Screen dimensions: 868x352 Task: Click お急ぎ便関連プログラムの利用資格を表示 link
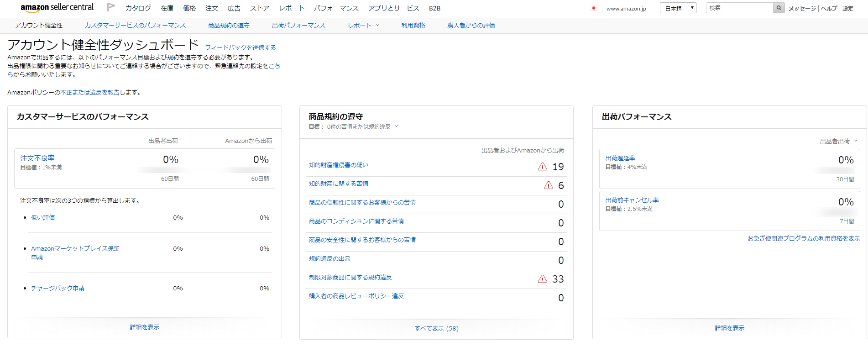(x=803, y=238)
